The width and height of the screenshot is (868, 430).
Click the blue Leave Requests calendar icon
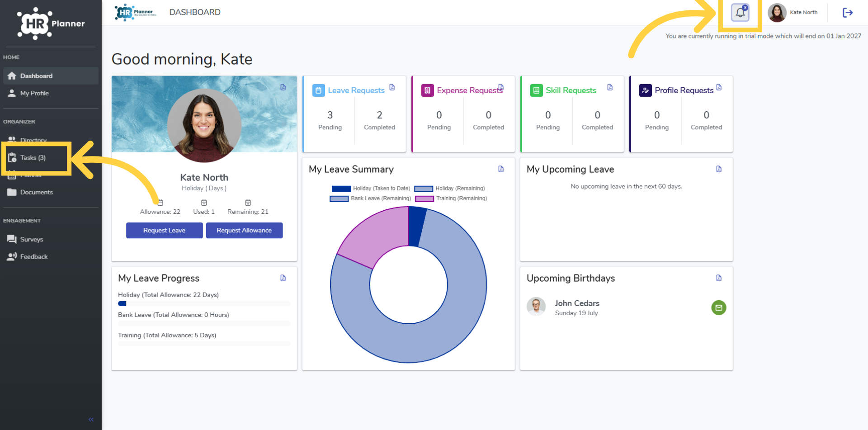tap(318, 90)
